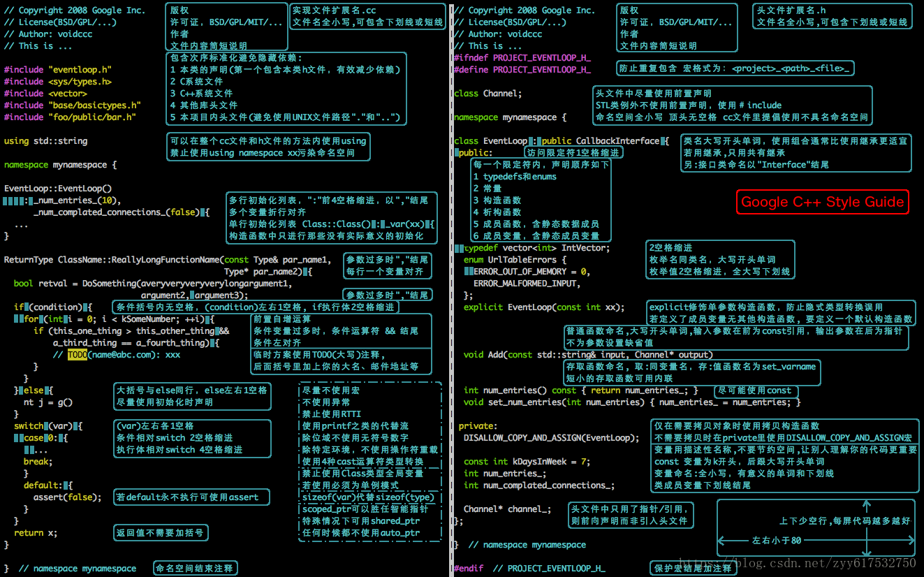The image size is (924, 577).
Task: Select the assert(false) line under default
Action: (67, 497)
